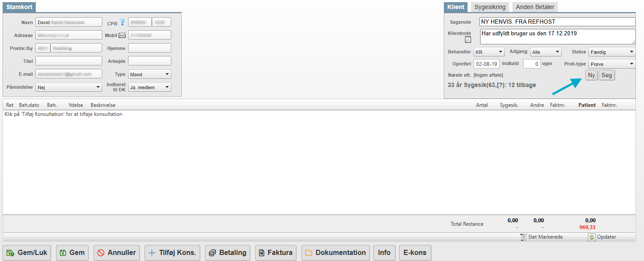This screenshot has height=261, width=644.
Task: Add a consultation with Tilføj Kons.
Action: coord(172,253)
